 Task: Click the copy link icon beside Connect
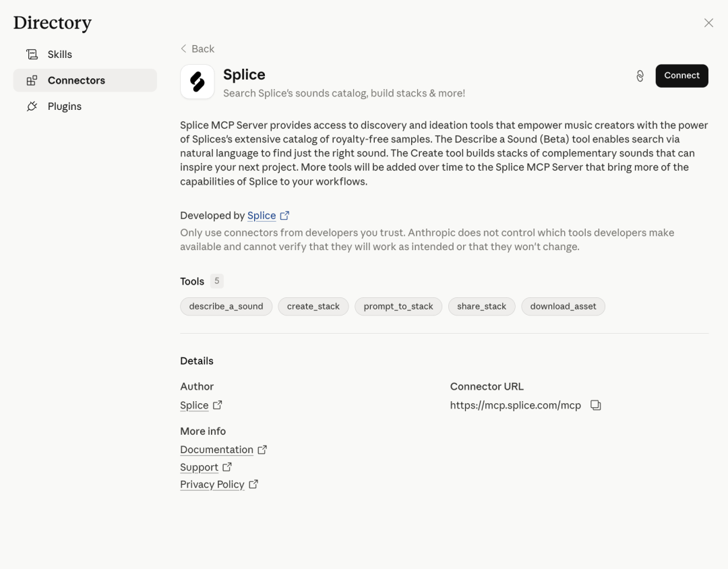pos(640,76)
